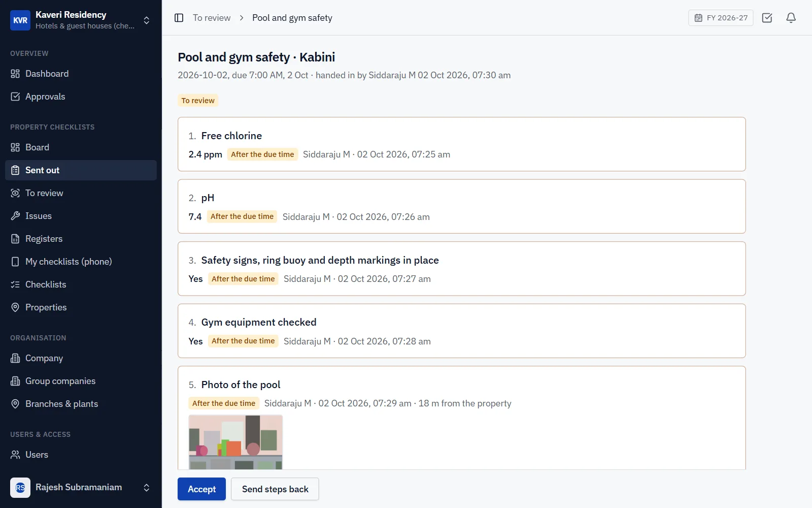Open Branches & plants page
The width and height of the screenshot is (812, 508).
click(x=81, y=404)
